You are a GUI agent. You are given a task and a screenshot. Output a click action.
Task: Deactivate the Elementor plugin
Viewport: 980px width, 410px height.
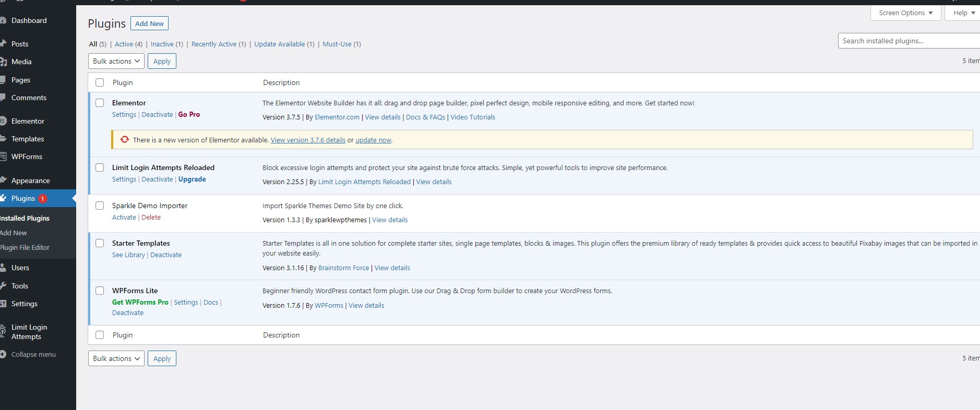pos(157,115)
